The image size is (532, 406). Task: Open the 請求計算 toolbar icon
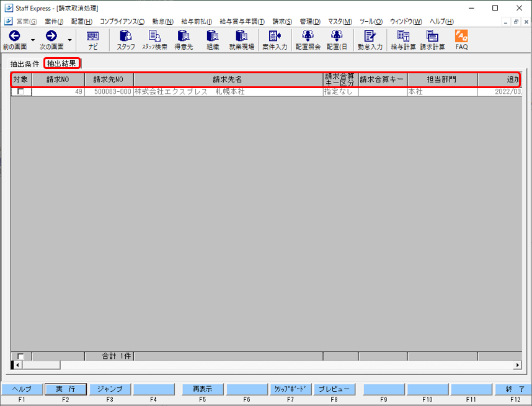(x=432, y=35)
